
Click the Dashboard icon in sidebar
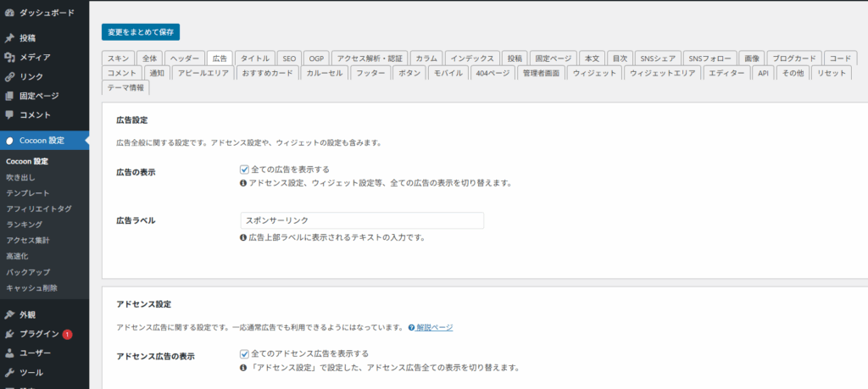9,14
